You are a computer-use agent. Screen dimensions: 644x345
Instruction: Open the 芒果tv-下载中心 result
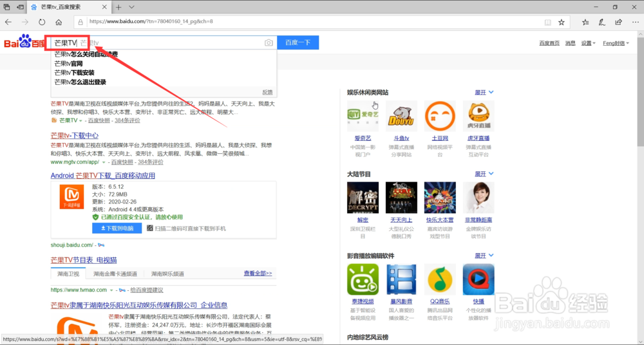coord(74,136)
